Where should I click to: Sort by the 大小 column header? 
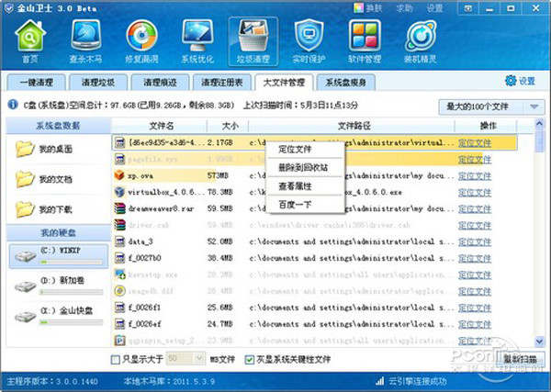tap(229, 126)
